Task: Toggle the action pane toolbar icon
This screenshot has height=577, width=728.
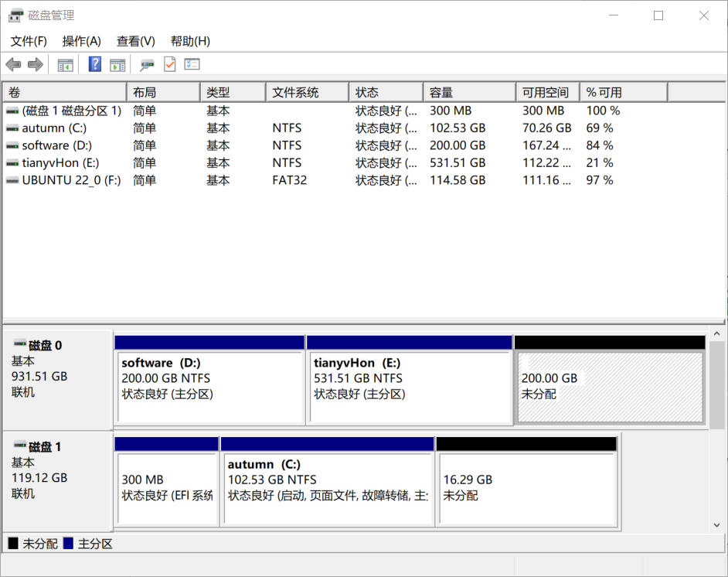Action: pyautogui.click(x=117, y=65)
